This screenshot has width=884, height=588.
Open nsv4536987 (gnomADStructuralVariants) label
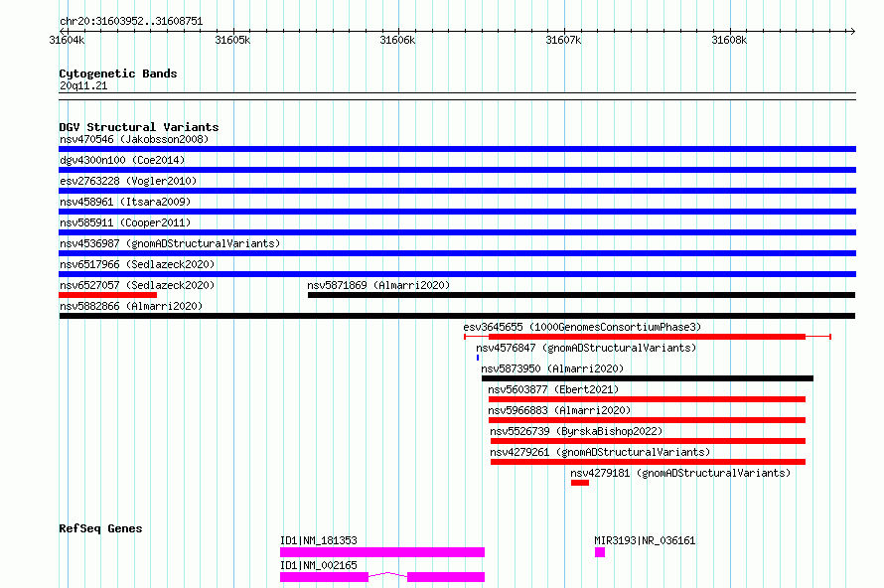(170, 243)
